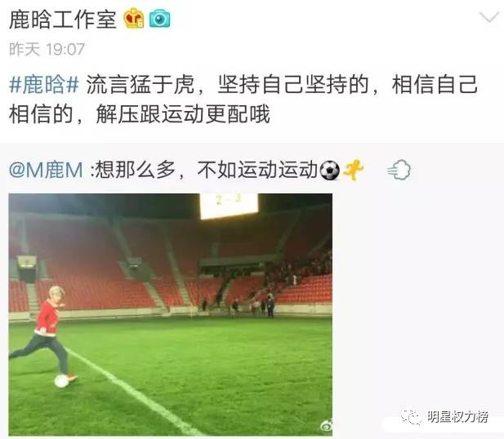Open the @M鹿M user mention
Viewport: 504px width, 439px height.
[x=46, y=170]
